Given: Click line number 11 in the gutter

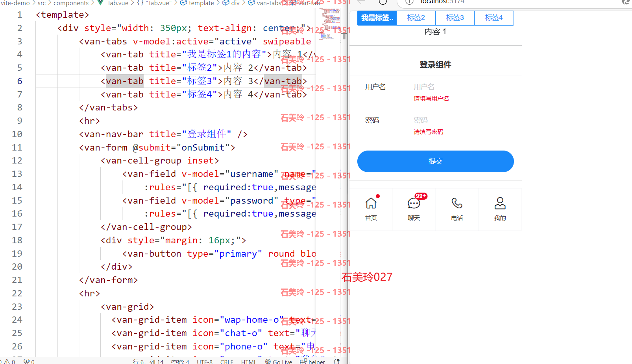Looking at the screenshot, I should 17,147.
